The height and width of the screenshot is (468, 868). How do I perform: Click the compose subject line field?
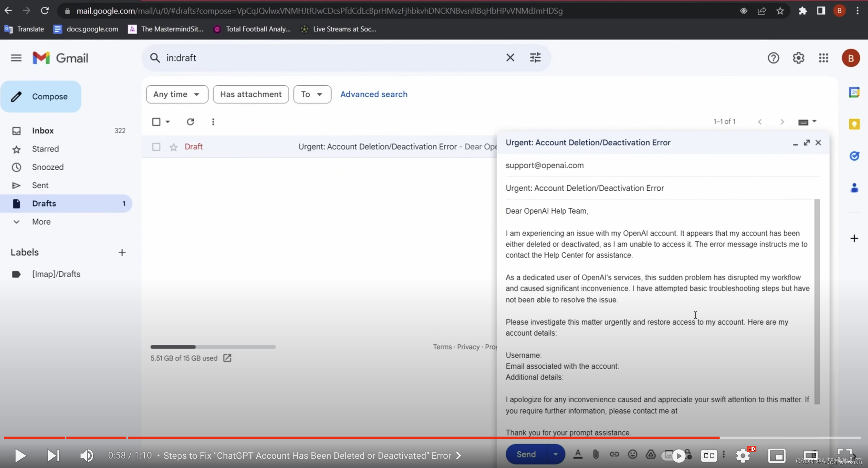click(x=663, y=188)
